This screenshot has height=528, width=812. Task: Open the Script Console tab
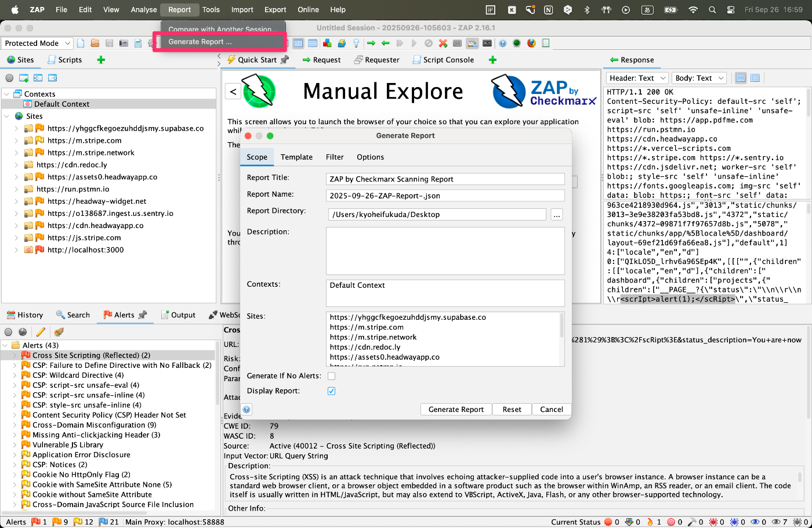click(x=443, y=60)
